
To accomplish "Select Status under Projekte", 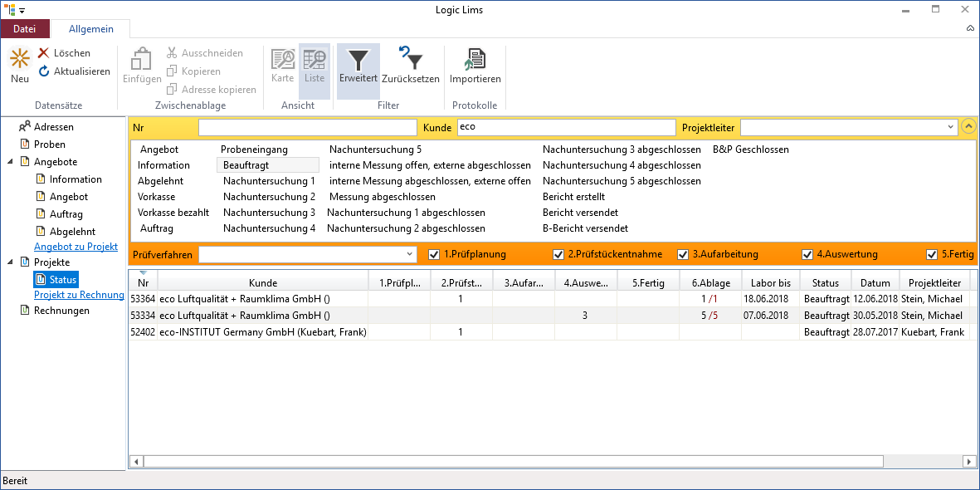I will [x=56, y=280].
